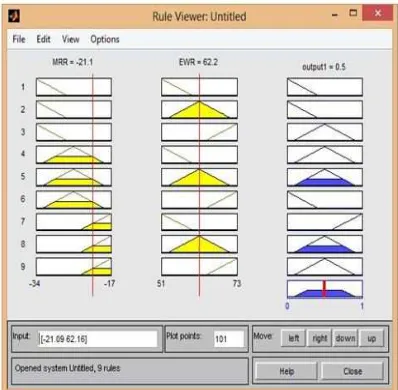Open the View menu

click(x=71, y=39)
